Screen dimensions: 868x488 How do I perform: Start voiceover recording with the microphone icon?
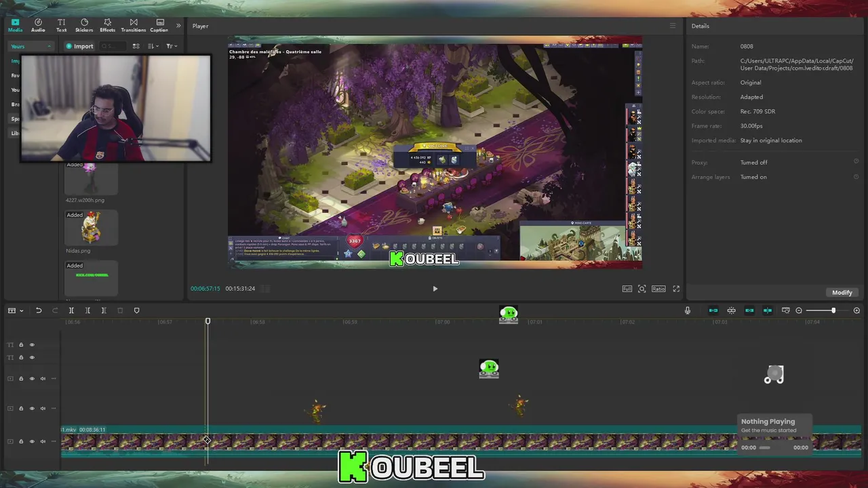pos(688,310)
